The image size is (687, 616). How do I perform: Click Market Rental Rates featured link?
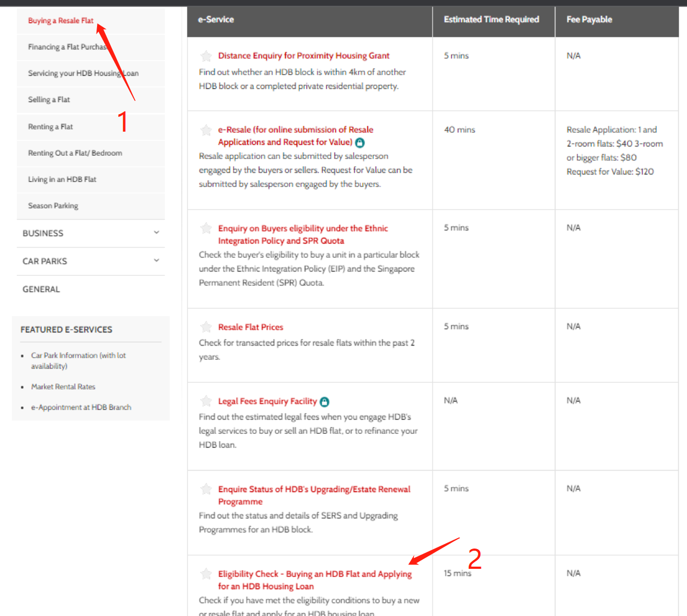coord(63,387)
